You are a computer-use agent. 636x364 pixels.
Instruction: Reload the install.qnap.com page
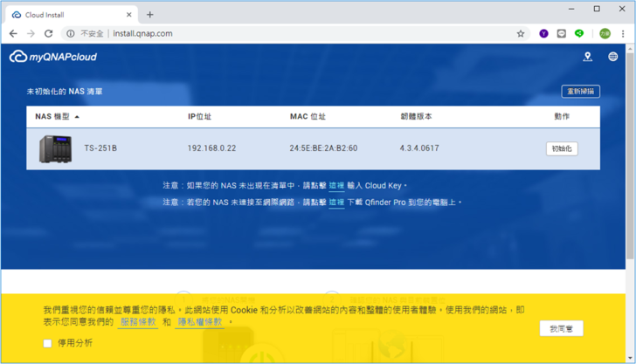(49, 34)
